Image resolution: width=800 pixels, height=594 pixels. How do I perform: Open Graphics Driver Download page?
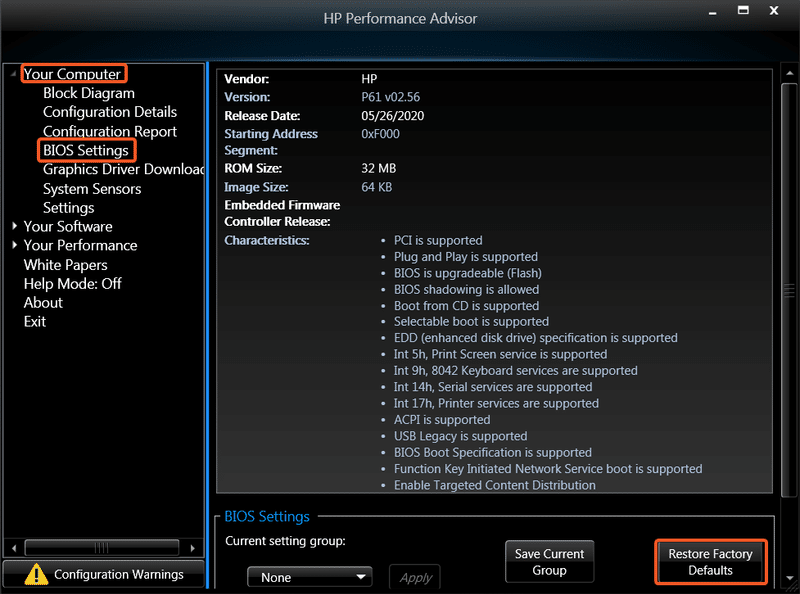coord(123,169)
